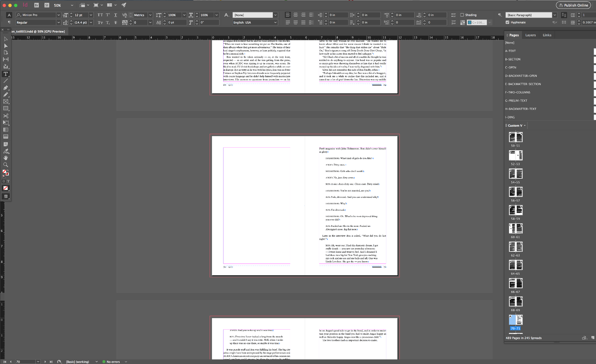Select the A-TEXT master page
Image resolution: width=596 pixels, height=364 pixels.
pos(510,51)
